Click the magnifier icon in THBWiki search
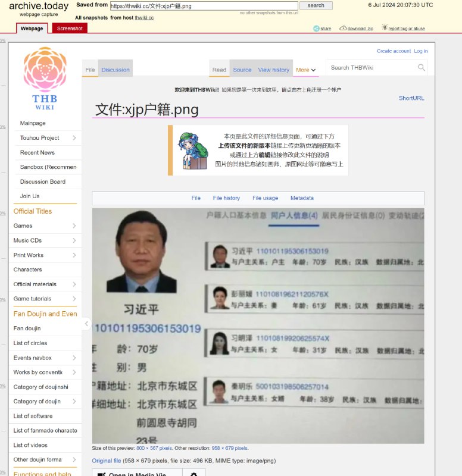The height and width of the screenshot is (476, 462). [422, 67]
